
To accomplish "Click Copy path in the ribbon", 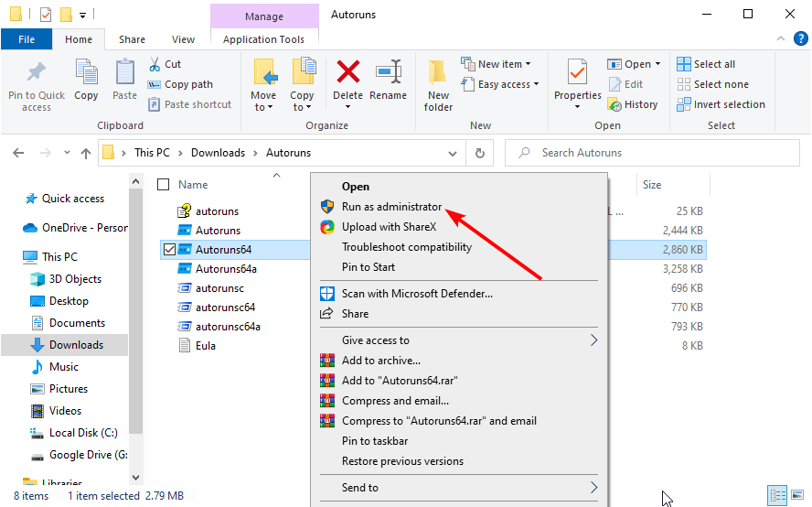I will click(180, 84).
